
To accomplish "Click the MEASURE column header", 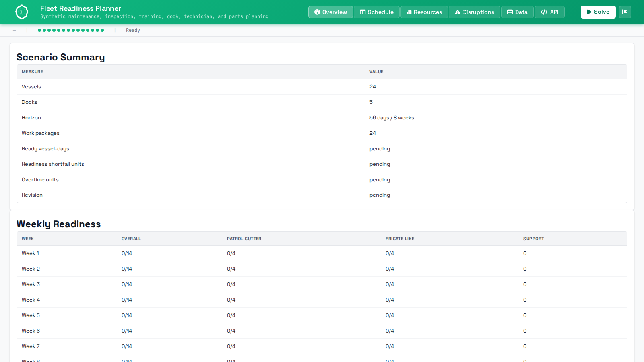I will point(33,72).
